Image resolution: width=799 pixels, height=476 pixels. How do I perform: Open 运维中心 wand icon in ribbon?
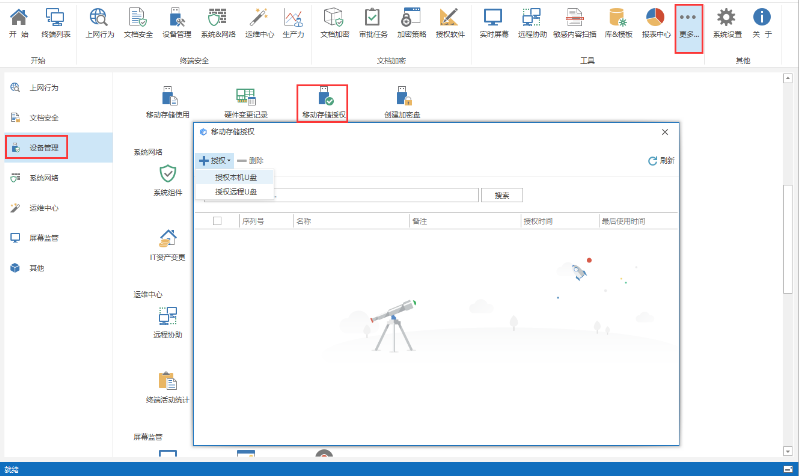click(259, 23)
